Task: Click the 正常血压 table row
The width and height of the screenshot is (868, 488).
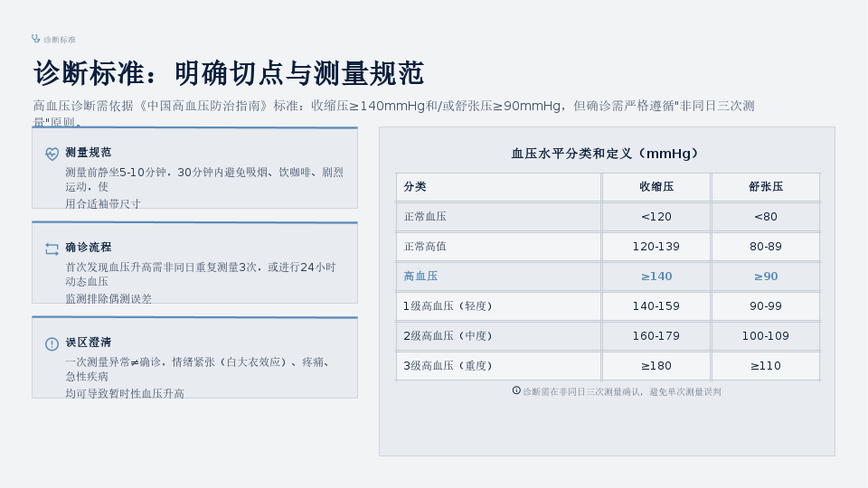Action: click(x=608, y=216)
